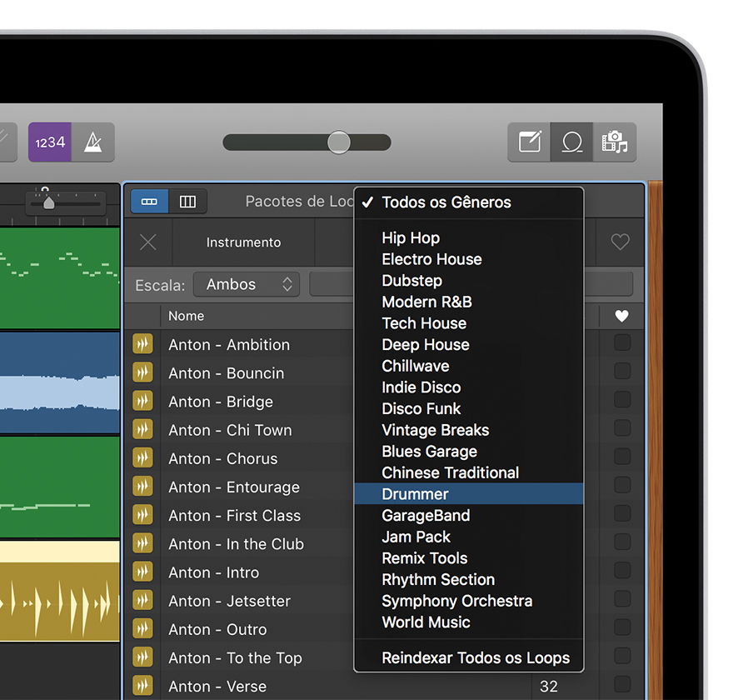
Task: Enable the count-in 1234 button
Action: tap(50, 142)
